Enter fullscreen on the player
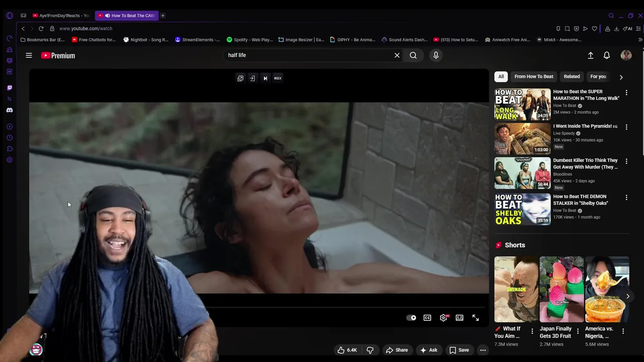The height and width of the screenshot is (362, 644). (475, 318)
